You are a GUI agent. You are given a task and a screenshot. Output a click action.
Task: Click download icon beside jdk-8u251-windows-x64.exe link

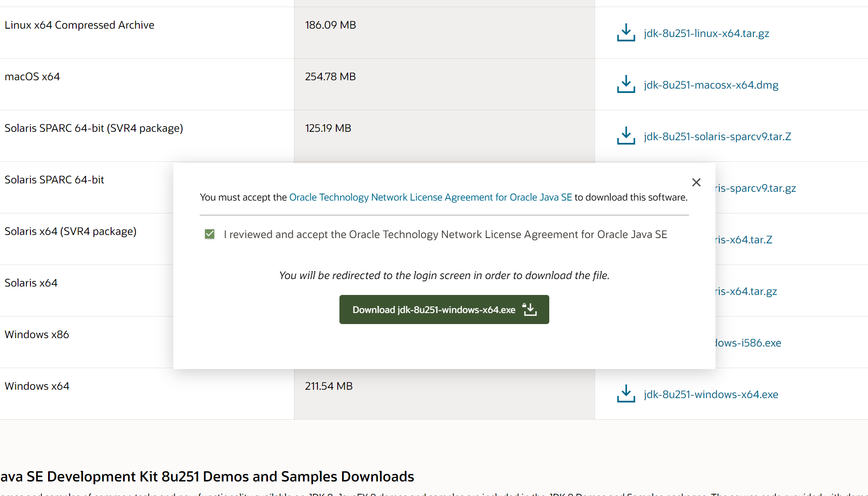[x=626, y=394]
